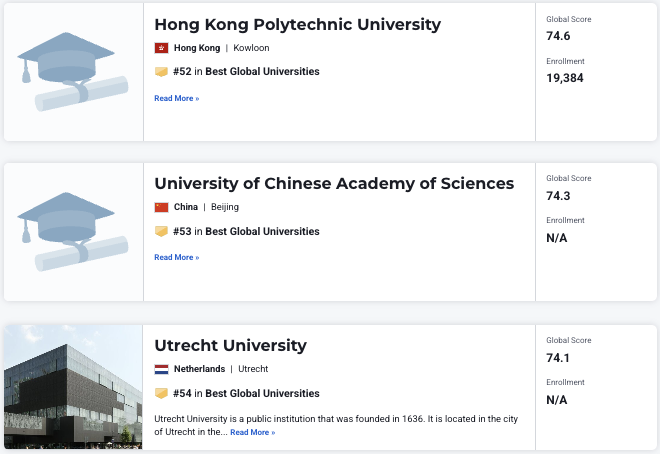Click the global score value 74.6
The height and width of the screenshot is (454, 660).
coord(558,36)
